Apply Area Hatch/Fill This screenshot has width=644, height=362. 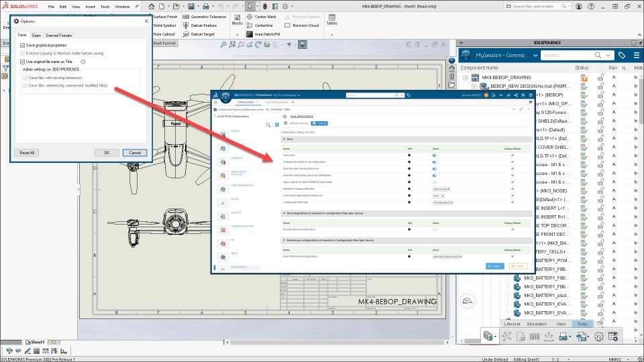pyautogui.click(x=263, y=34)
